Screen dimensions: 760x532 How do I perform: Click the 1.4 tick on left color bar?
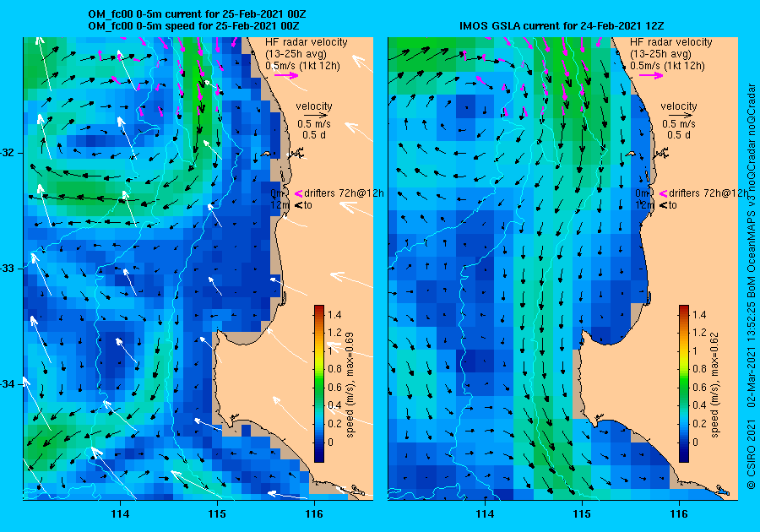tap(335, 314)
